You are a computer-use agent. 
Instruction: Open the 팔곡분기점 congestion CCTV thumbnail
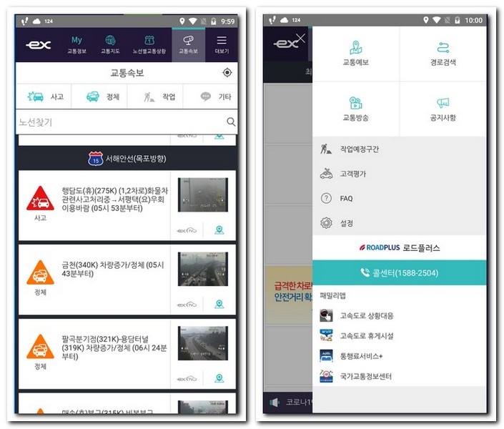pos(203,343)
